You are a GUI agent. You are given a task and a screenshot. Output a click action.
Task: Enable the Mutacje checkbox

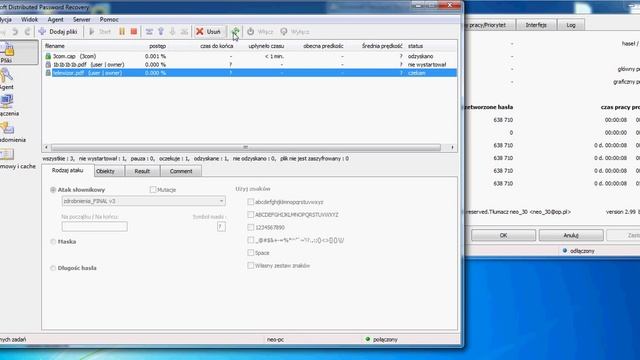pos(153,190)
